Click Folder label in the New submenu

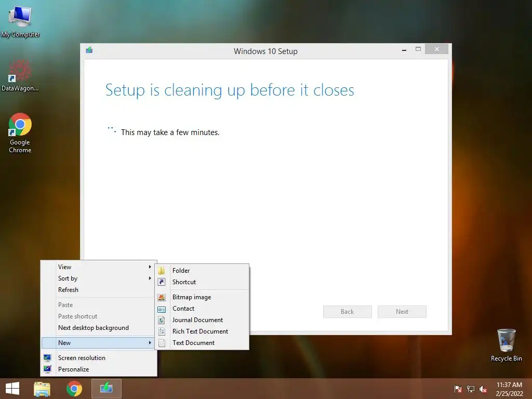coord(181,270)
